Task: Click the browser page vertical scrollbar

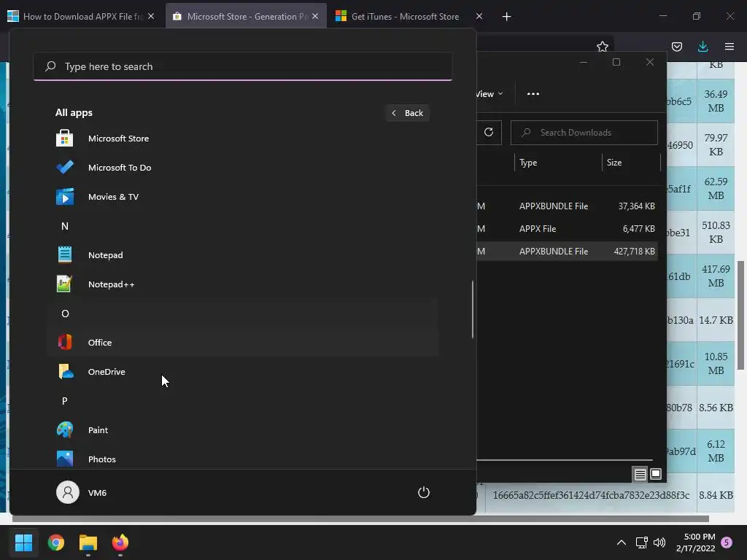Action: [741, 315]
